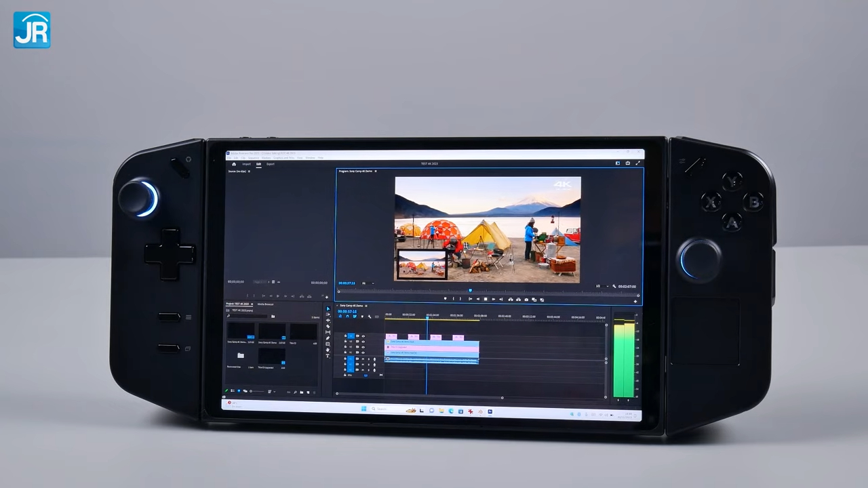Toggle track output eye on the V1 track
Viewport: 868px width, 488px height.
pyautogui.click(x=363, y=351)
